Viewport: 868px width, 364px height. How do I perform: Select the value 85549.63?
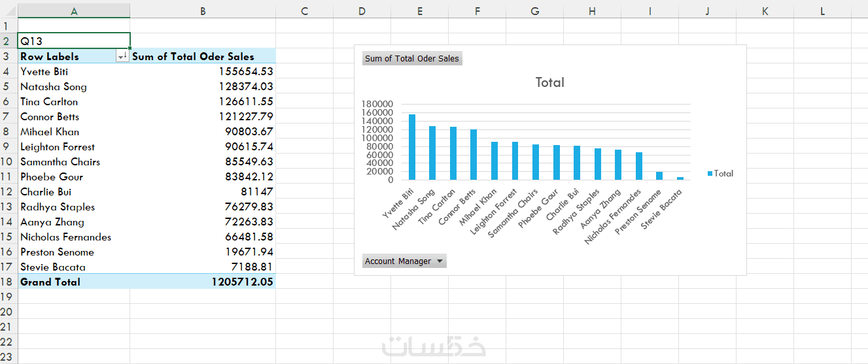[203, 161]
